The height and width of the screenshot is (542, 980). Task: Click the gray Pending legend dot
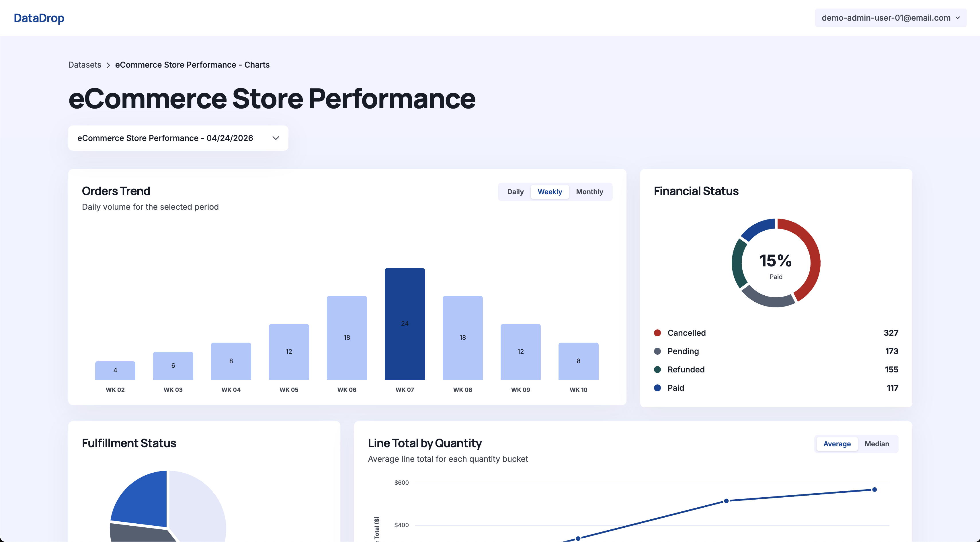pos(657,351)
